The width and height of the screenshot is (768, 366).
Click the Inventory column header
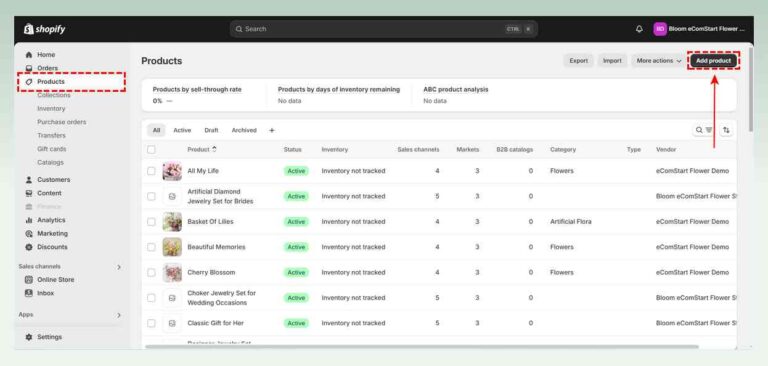(x=335, y=149)
